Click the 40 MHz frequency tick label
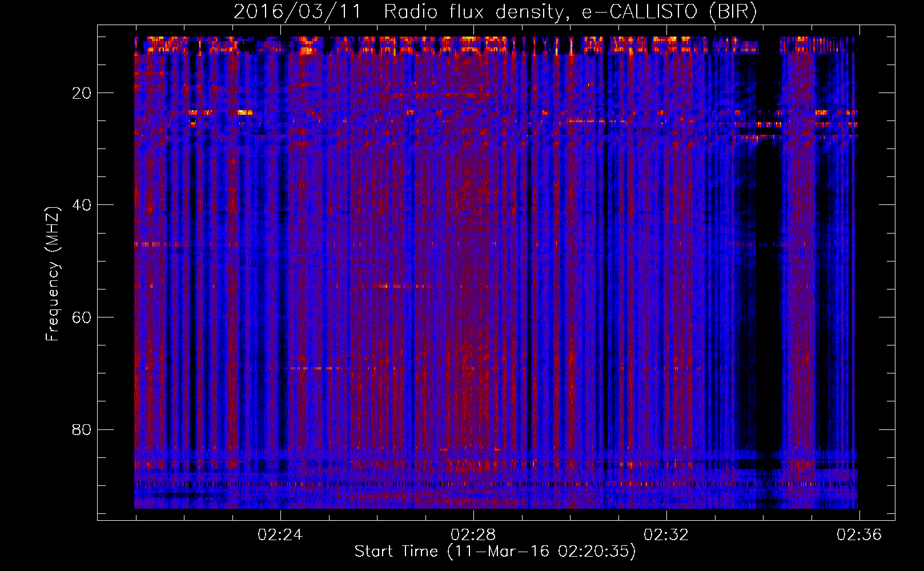924x571 pixels. point(82,205)
